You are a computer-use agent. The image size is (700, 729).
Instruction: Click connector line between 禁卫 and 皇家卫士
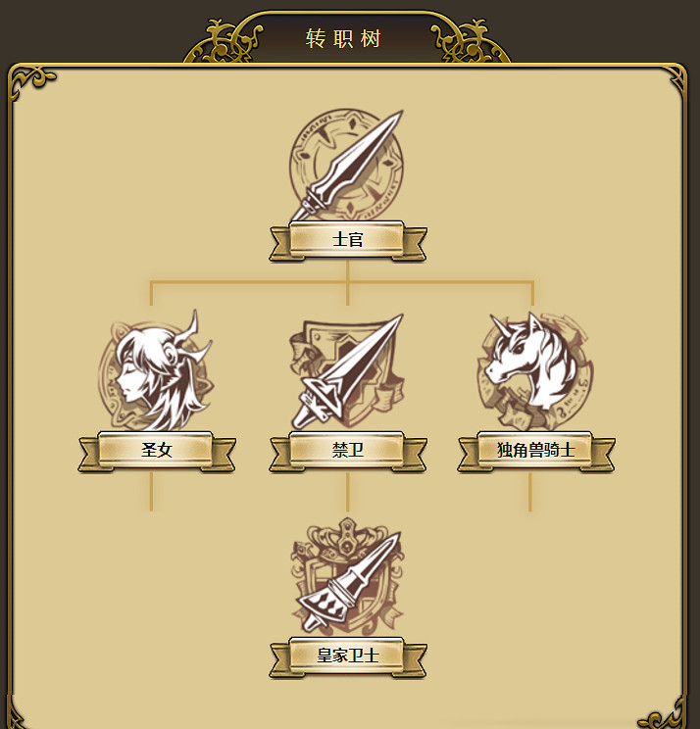point(347,492)
